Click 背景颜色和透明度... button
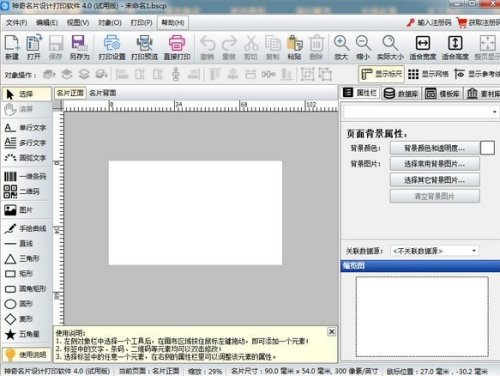The width and height of the screenshot is (500, 376). click(435, 148)
